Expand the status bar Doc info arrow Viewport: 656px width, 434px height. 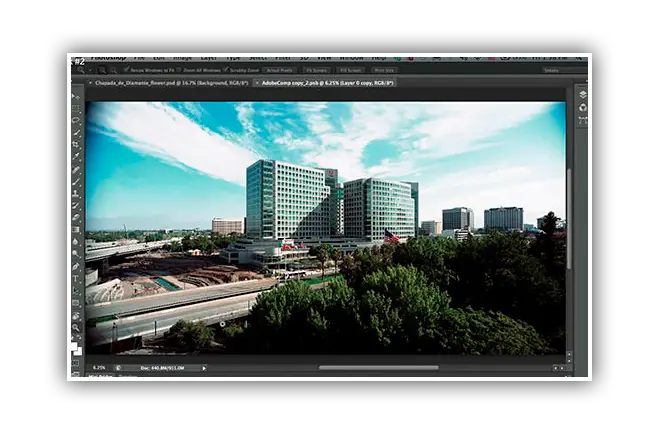(x=204, y=368)
